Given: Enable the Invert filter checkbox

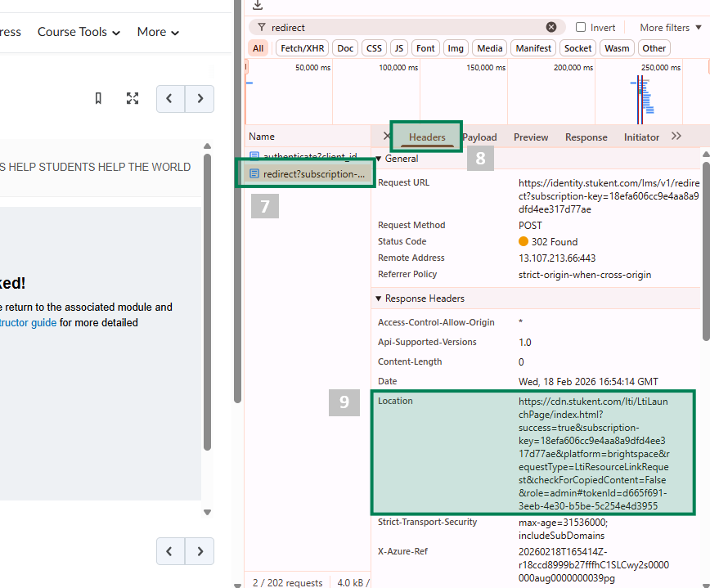Looking at the screenshot, I should pos(581,27).
